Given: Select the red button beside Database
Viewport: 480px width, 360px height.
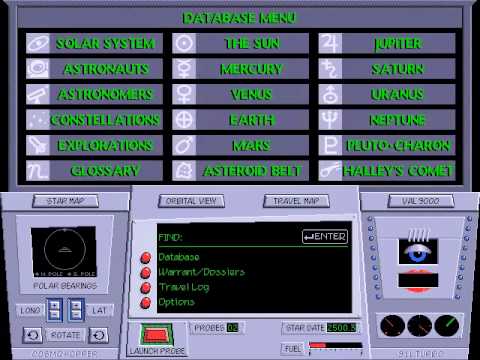Looking at the screenshot, I should pos(145,257).
